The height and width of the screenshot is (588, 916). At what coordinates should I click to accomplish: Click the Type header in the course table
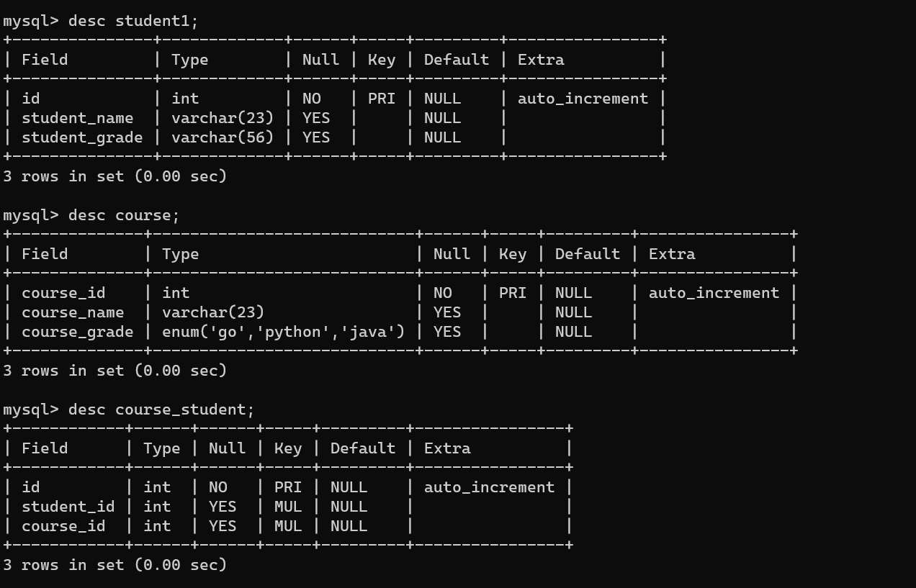[181, 254]
